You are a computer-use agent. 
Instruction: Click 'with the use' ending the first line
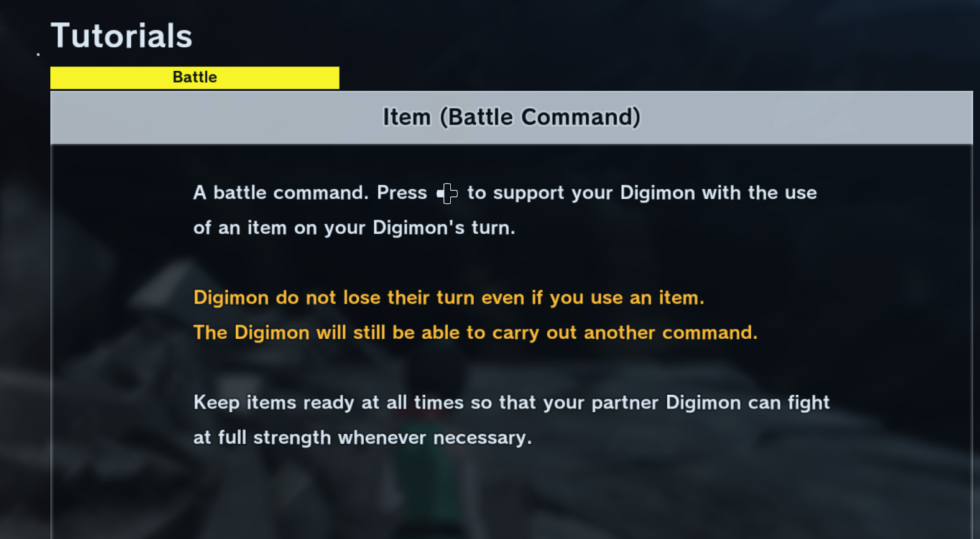point(759,193)
